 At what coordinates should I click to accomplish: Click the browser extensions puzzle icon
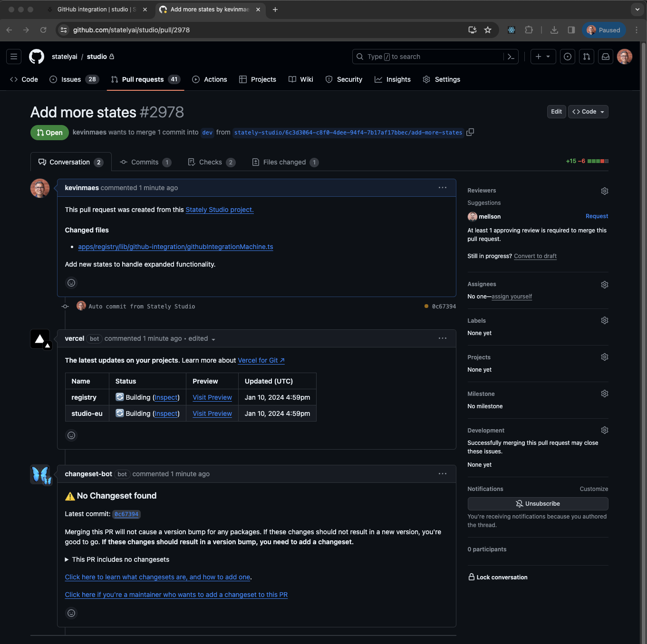(x=529, y=29)
